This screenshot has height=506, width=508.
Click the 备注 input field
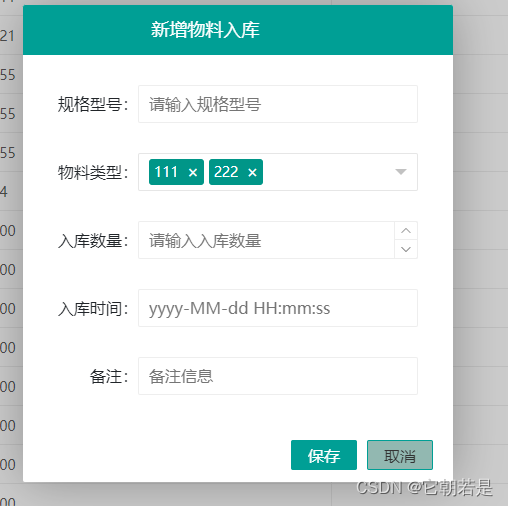(278, 376)
